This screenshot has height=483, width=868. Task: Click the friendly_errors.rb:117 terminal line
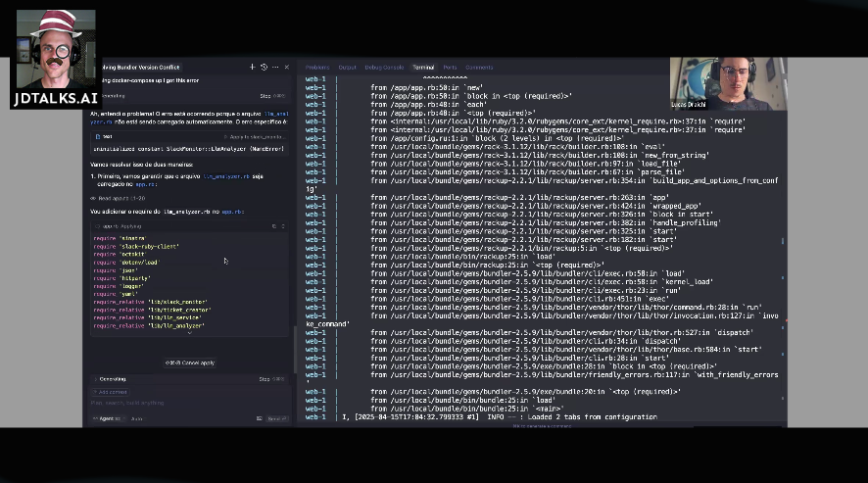(x=574, y=375)
